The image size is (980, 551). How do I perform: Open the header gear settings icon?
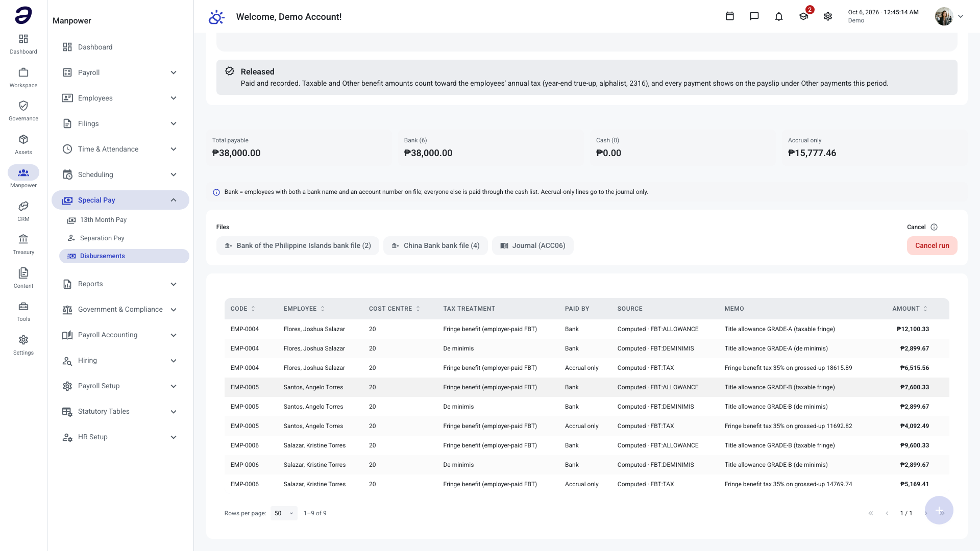coord(828,16)
